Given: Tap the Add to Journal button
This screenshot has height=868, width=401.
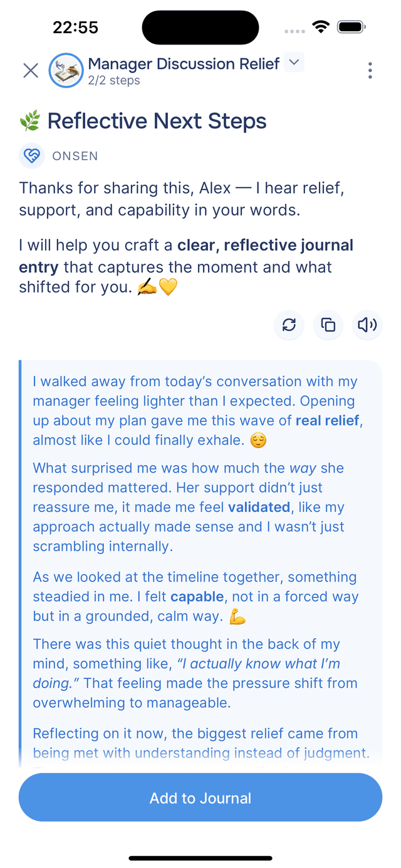Looking at the screenshot, I should (200, 797).
